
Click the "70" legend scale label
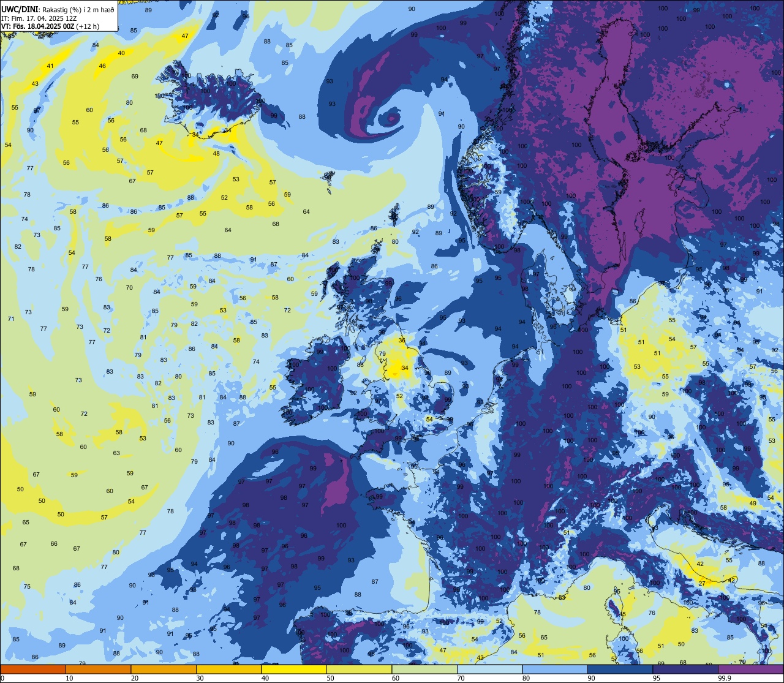click(461, 678)
